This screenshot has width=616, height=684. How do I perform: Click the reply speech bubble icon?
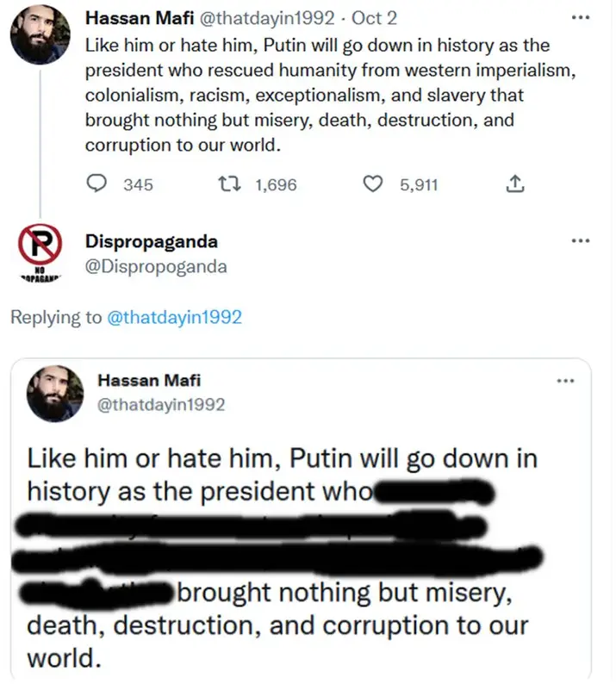(x=99, y=183)
